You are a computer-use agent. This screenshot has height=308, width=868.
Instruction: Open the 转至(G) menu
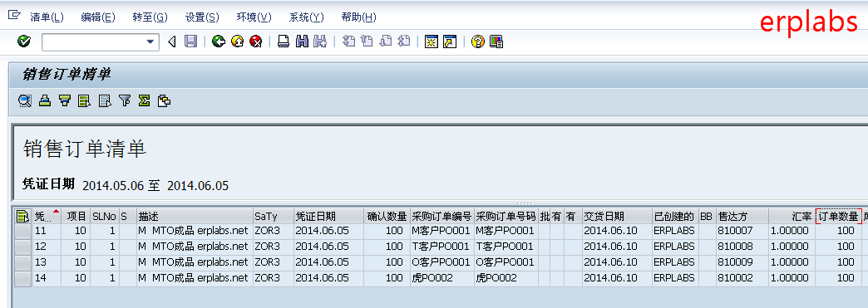[150, 17]
